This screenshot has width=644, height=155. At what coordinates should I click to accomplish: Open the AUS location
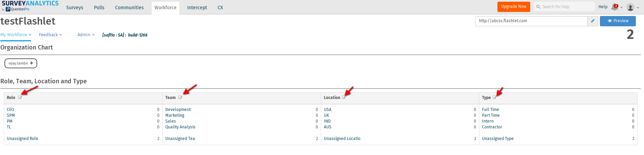coord(328,127)
